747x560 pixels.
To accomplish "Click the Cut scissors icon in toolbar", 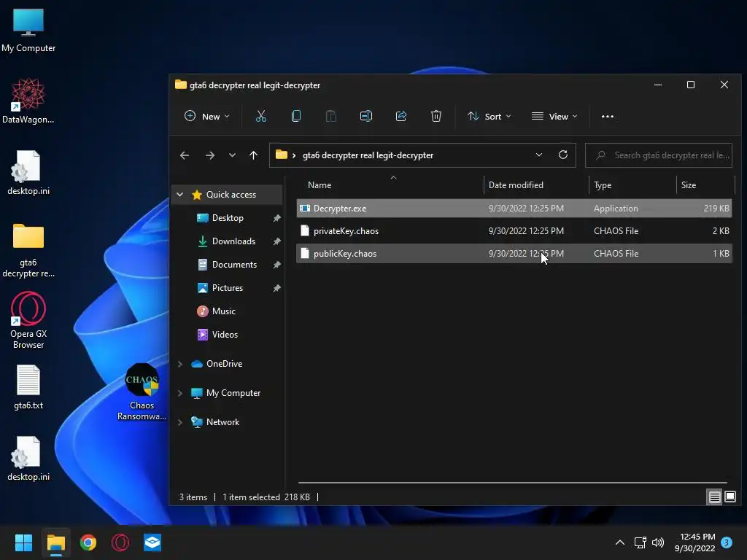I will coord(260,116).
